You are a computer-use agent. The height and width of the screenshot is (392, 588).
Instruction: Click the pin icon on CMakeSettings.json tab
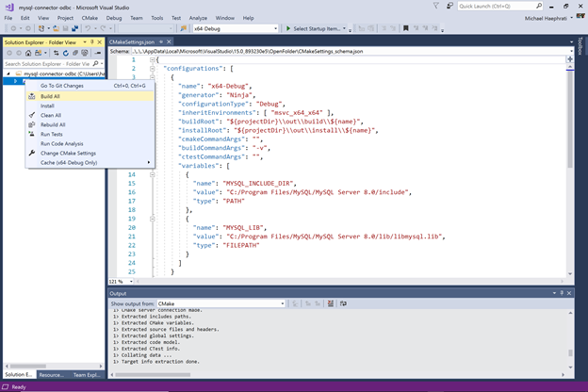coord(161,41)
